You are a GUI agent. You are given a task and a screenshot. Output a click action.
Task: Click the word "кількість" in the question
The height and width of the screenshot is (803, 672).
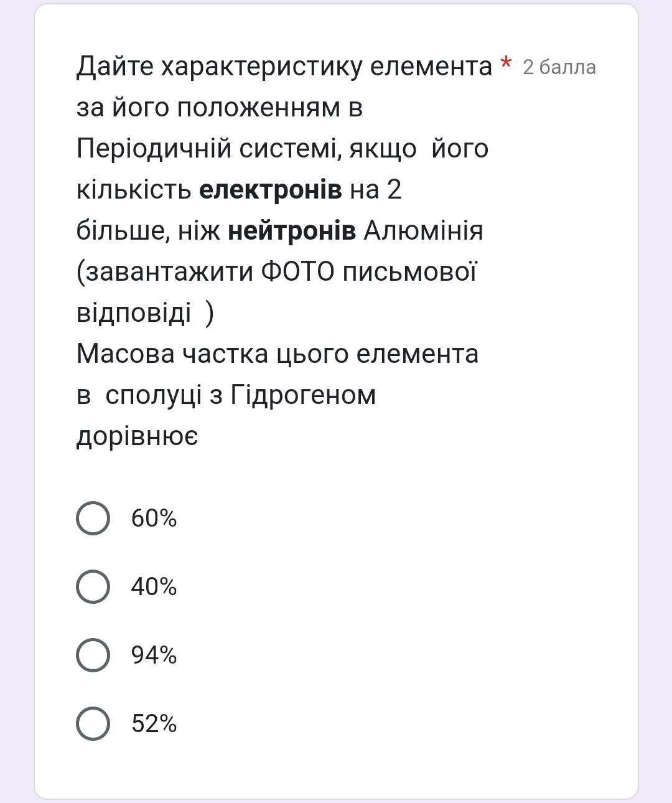[x=134, y=190]
